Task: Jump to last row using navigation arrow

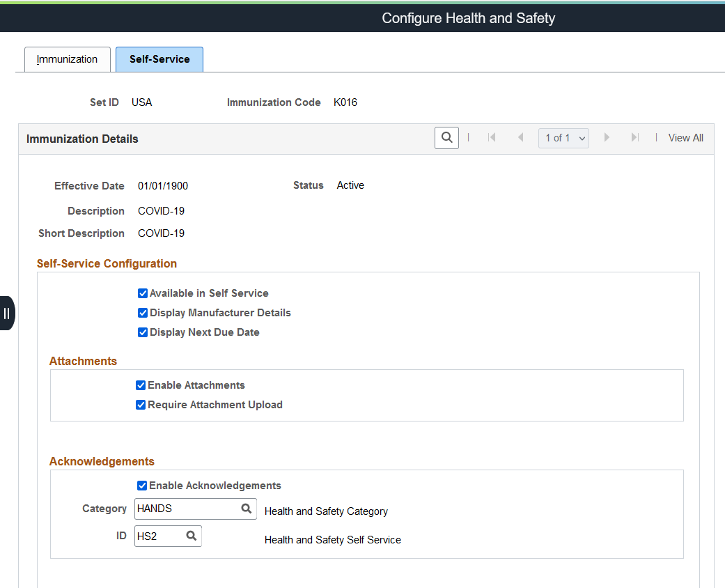Action: click(x=634, y=138)
